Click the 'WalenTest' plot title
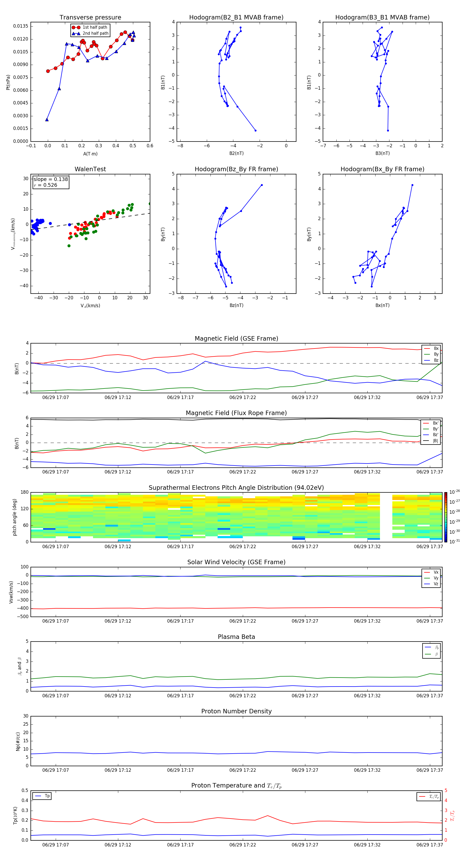Viewport: 473px width, 868px height. pos(90,169)
